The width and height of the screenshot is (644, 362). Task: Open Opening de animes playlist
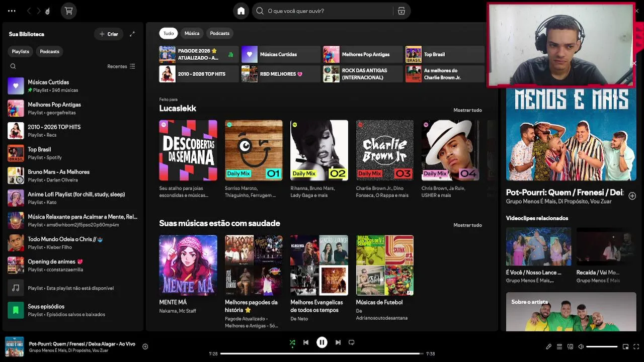[72, 265]
